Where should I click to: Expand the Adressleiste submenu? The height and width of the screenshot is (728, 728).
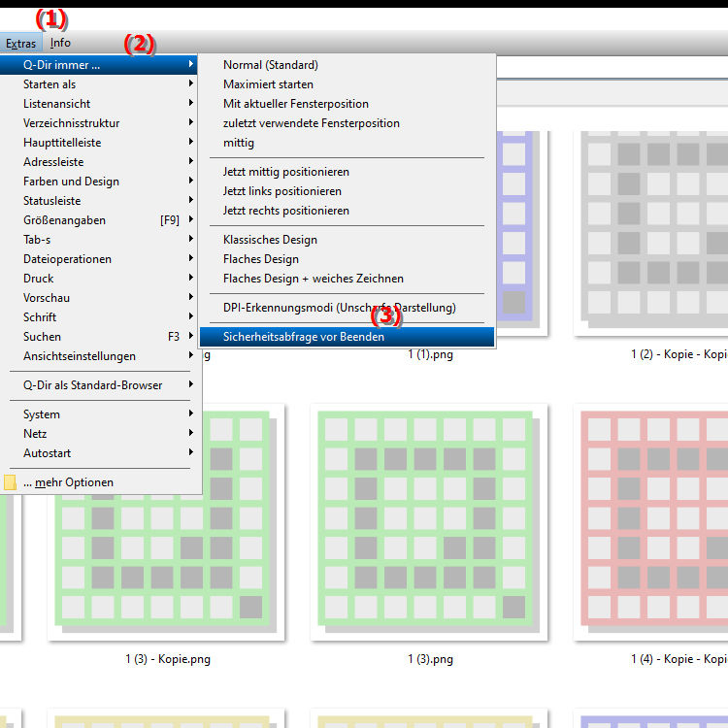pyautogui.click(x=98, y=162)
